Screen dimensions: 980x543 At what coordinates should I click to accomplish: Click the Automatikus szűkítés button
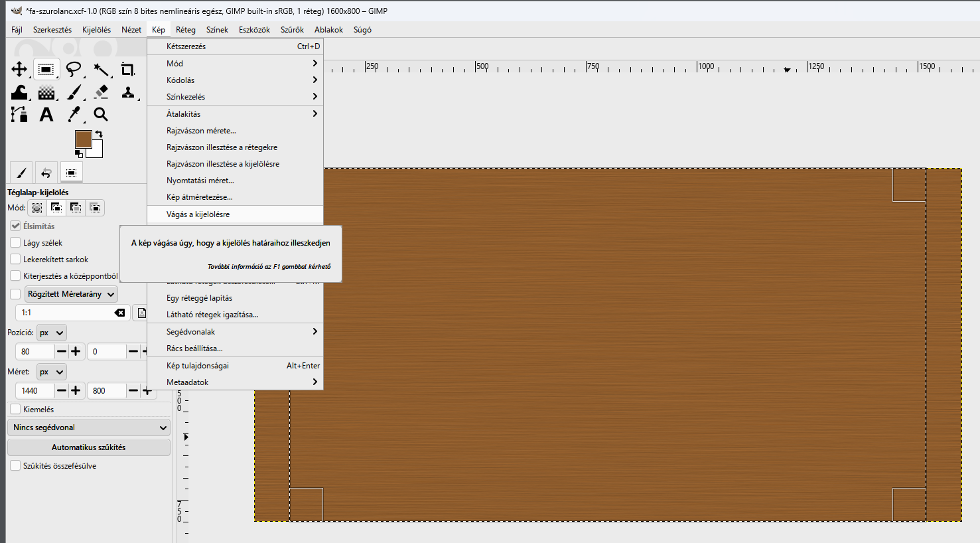point(89,447)
